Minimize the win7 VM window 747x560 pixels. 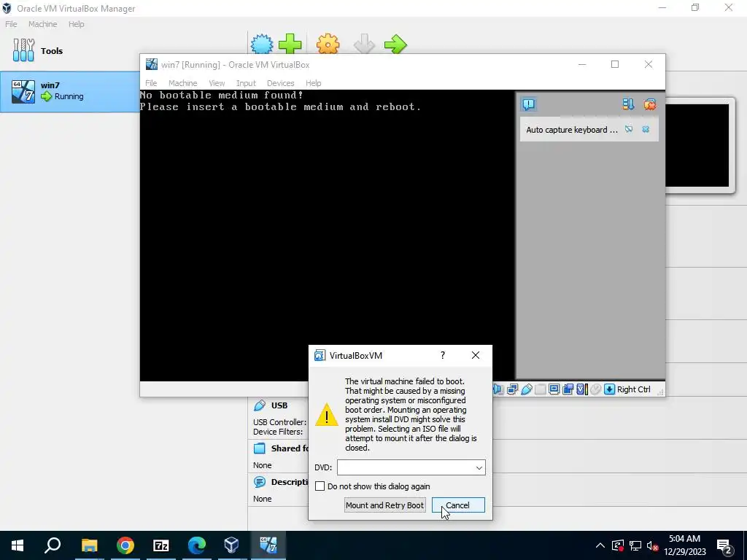click(x=582, y=64)
